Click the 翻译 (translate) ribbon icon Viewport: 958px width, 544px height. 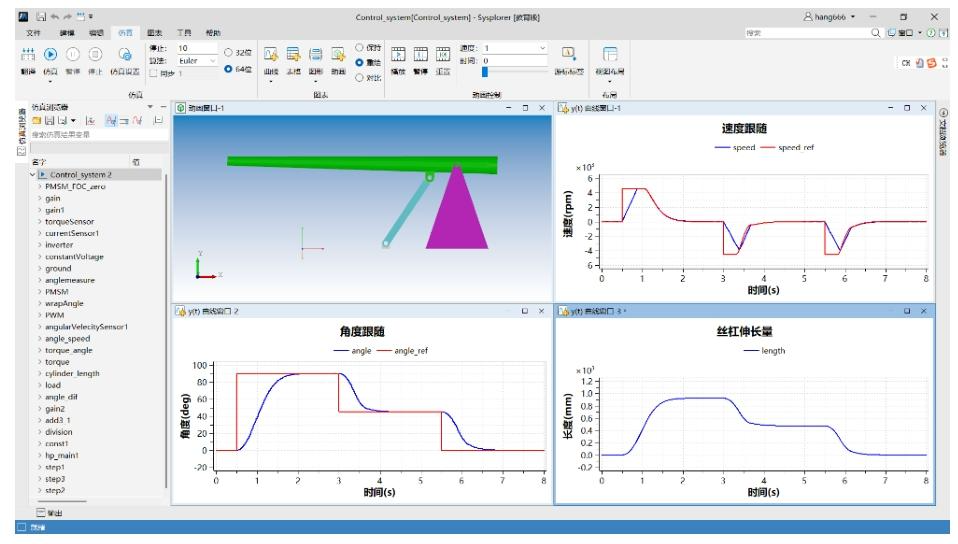click(28, 55)
